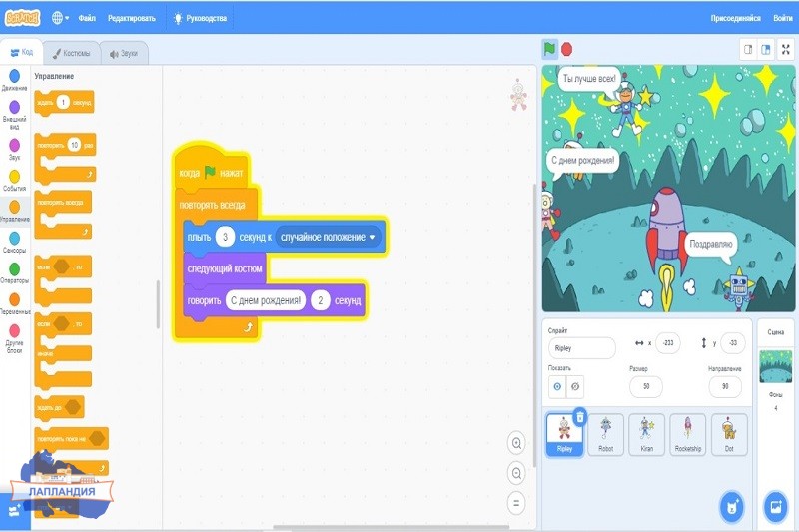The image size is (799, 532).
Task: Click the x position field
Action: 668,343
